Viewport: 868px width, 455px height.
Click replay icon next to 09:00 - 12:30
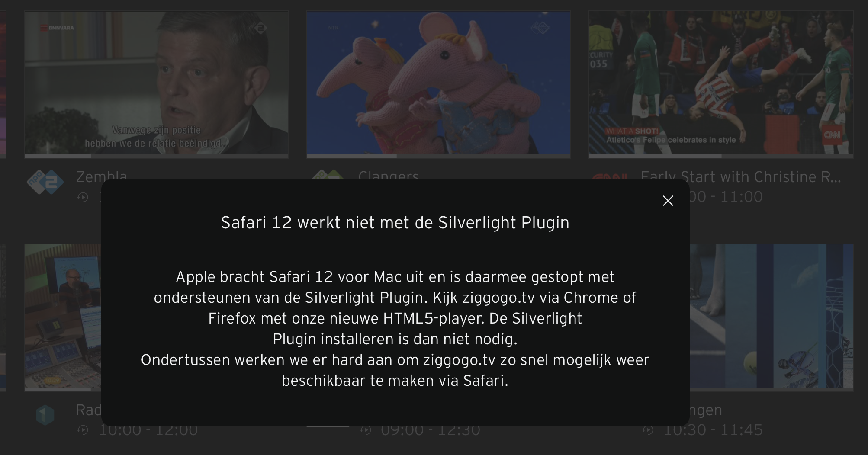pyautogui.click(x=366, y=430)
